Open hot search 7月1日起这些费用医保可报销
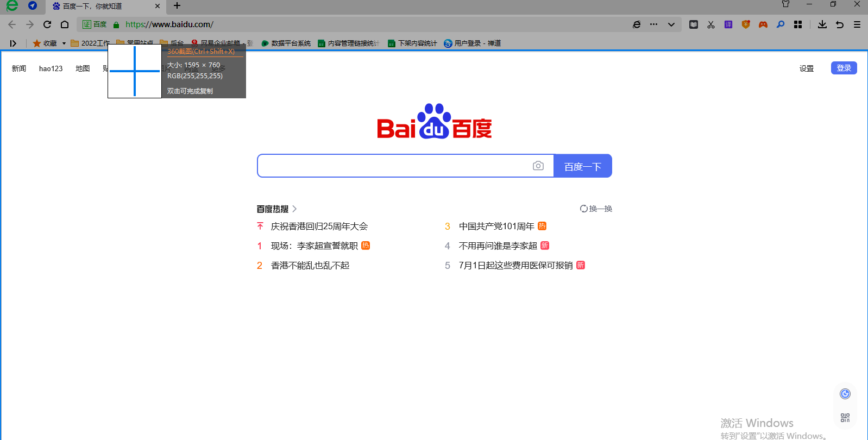Image resolution: width=868 pixels, height=440 pixels. tap(516, 266)
